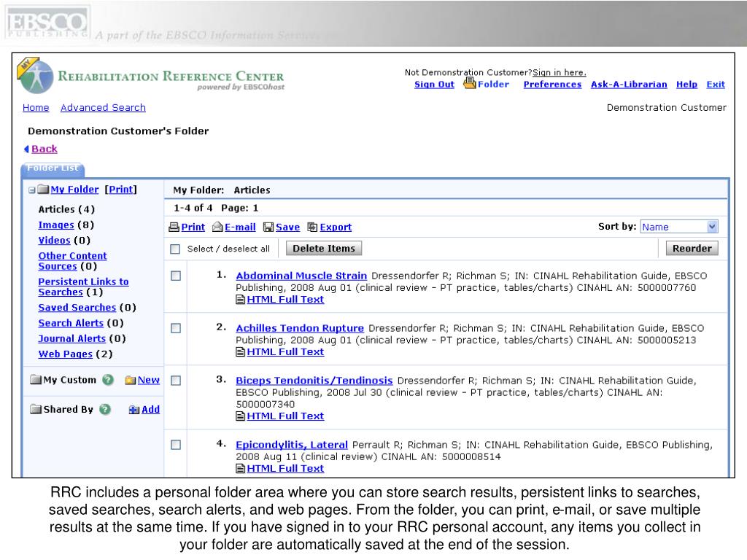Image resolution: width=747 pixels, height=560 pixels.
Task: Click the Shared By folder icon
Action: tap(36, 409)
